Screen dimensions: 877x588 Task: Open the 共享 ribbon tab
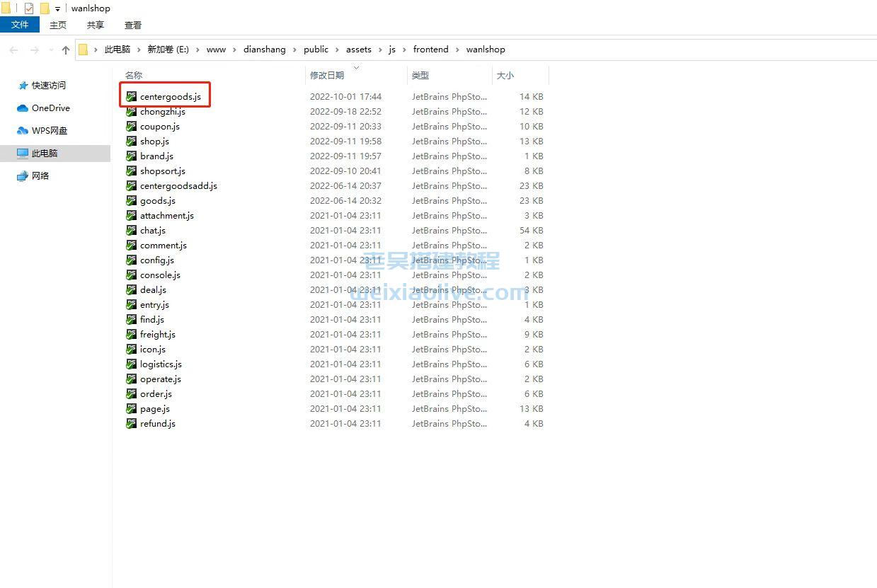pyautogui.click(x=96, y=25)
